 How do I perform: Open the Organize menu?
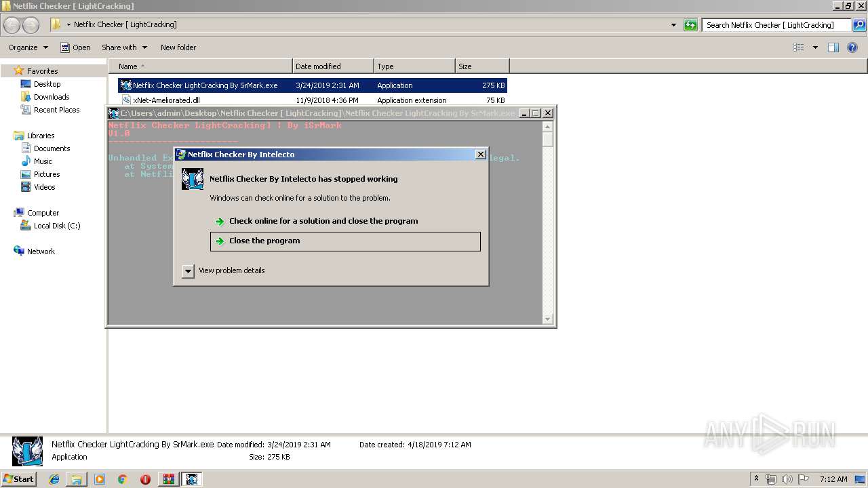point(28,47)
